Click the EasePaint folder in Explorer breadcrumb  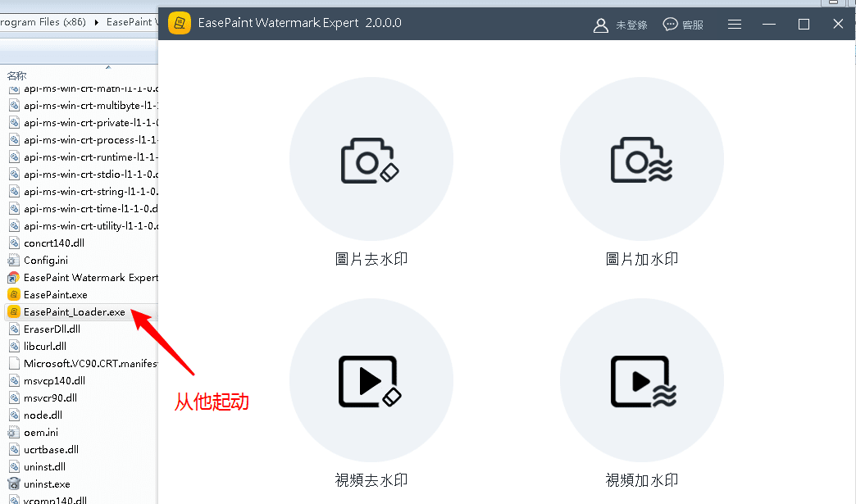click(131, 22)
